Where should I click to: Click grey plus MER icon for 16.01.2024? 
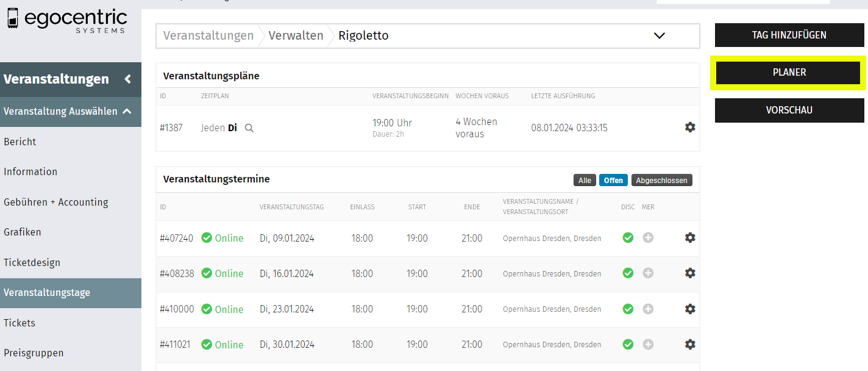click(648, 273)
